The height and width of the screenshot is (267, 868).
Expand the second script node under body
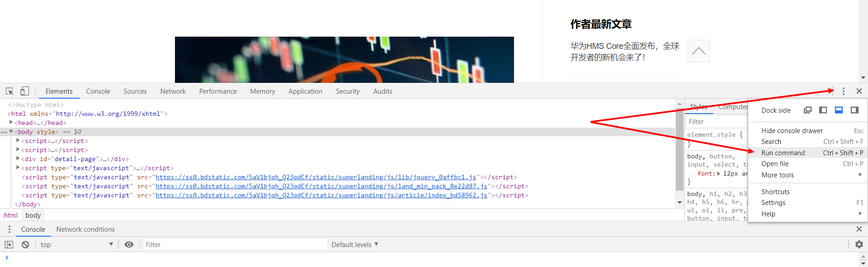[x=18, y=150]
